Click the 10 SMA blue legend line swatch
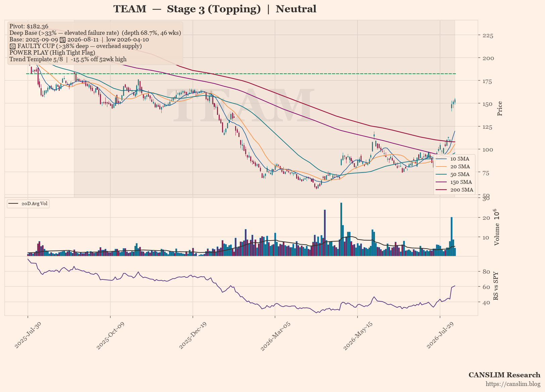 (441, 159)
